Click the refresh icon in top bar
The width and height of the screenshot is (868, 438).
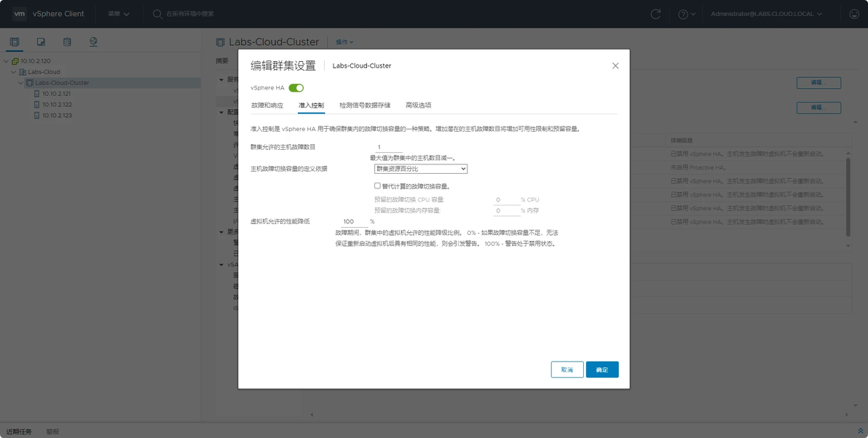click(655, 14)
